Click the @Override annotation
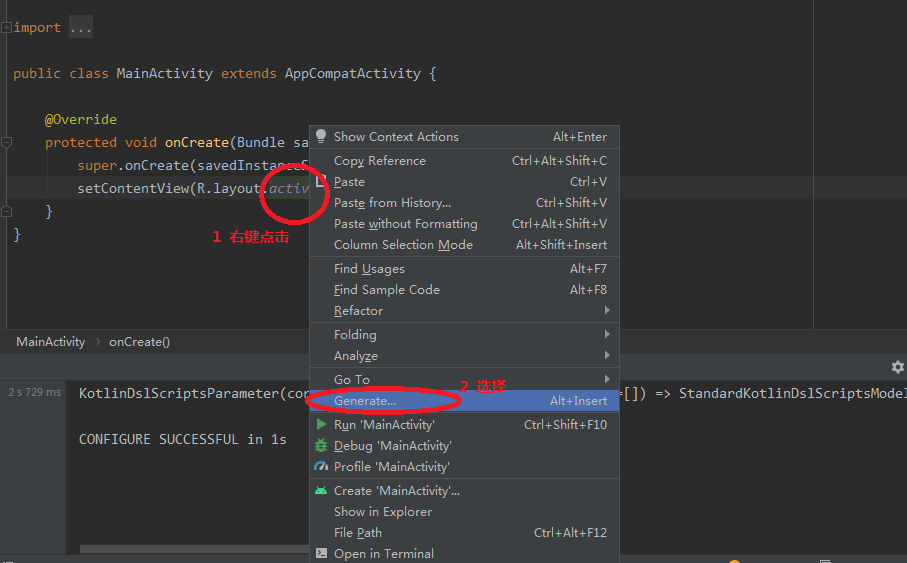Screen dimensions: 907x563 81,119
